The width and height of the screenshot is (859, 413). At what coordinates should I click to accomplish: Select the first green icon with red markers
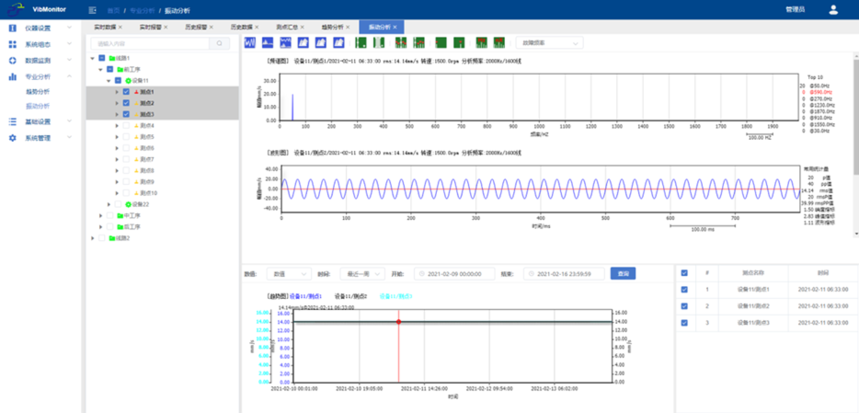coord(401,42)
